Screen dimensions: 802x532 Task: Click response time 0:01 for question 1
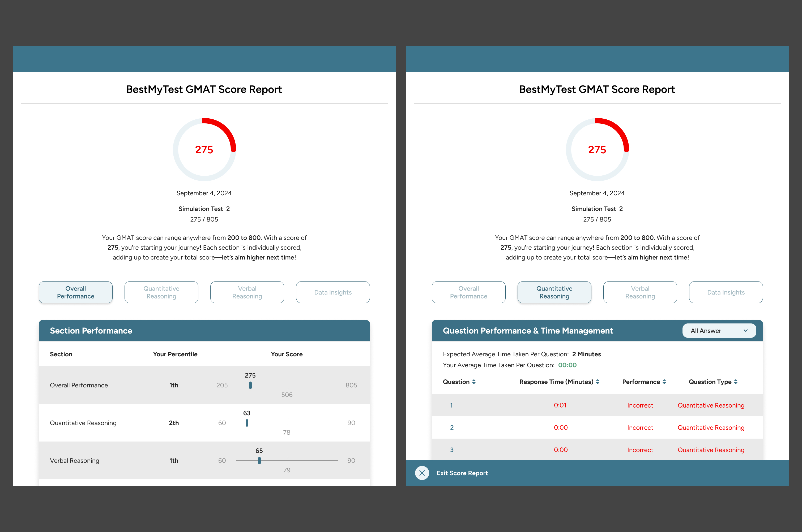560,405
